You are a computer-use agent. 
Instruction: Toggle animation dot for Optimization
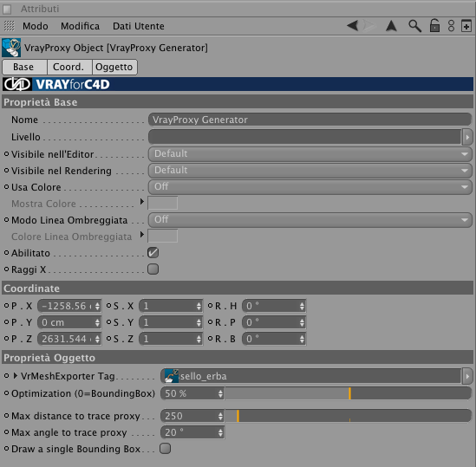[x=6, y=393]
